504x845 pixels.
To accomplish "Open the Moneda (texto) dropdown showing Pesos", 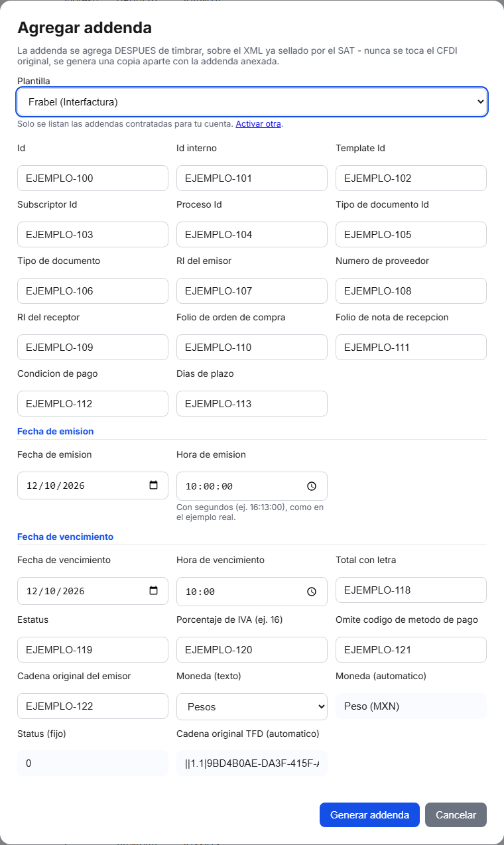I will [252, 706].
